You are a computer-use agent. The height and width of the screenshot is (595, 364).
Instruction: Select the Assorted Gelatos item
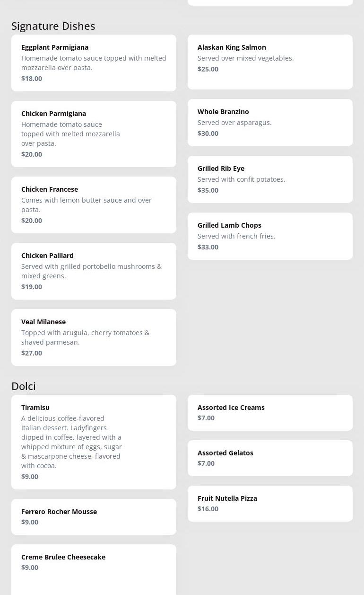pyautogui.click(x=270, y=458)
